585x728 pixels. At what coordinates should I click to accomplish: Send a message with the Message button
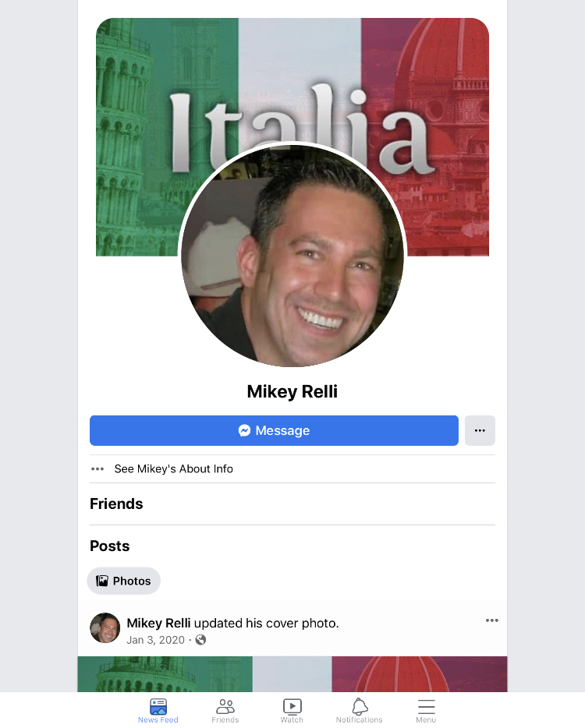point(274,430)
